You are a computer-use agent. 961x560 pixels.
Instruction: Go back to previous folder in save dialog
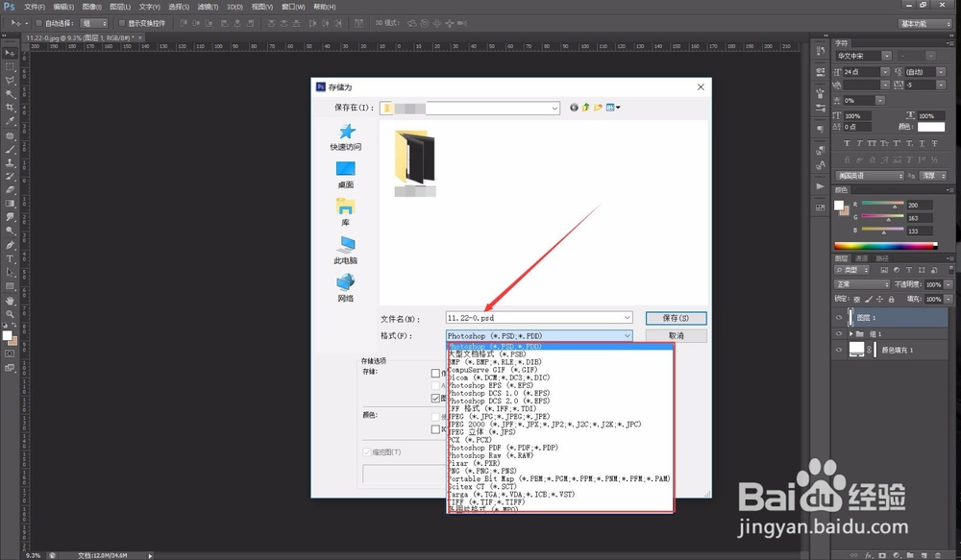point(574,108)
